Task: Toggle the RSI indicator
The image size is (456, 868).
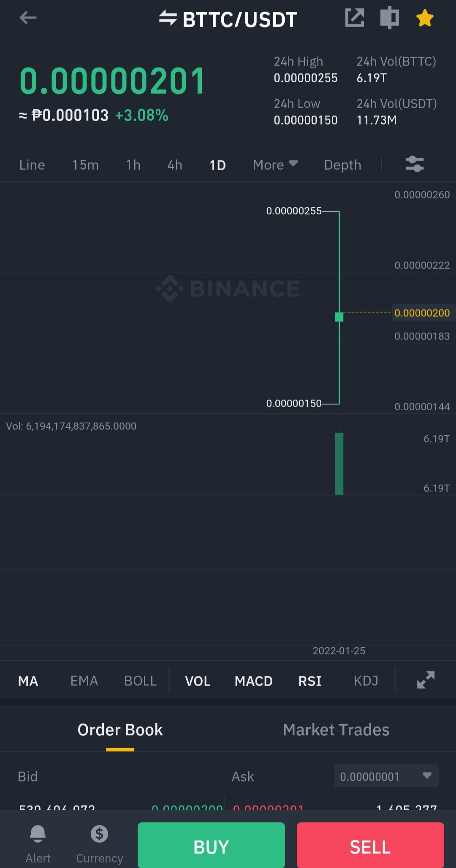Action: tap(309, 681)
